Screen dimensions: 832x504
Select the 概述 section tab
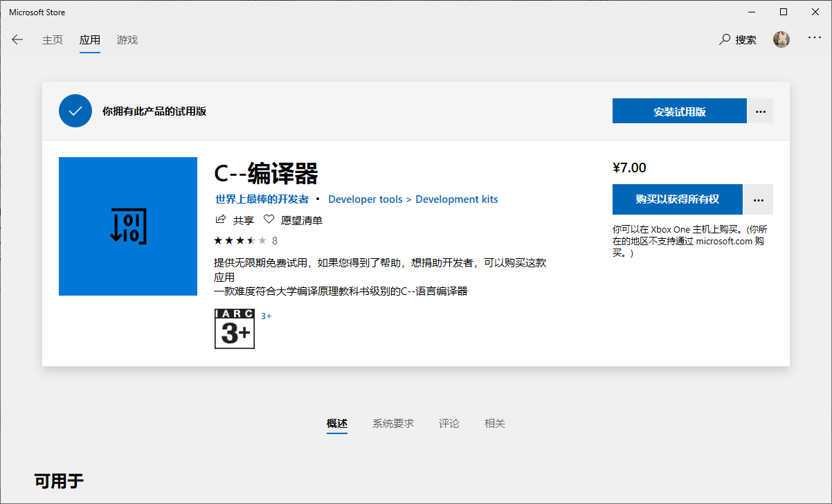(x=337, y=423)
